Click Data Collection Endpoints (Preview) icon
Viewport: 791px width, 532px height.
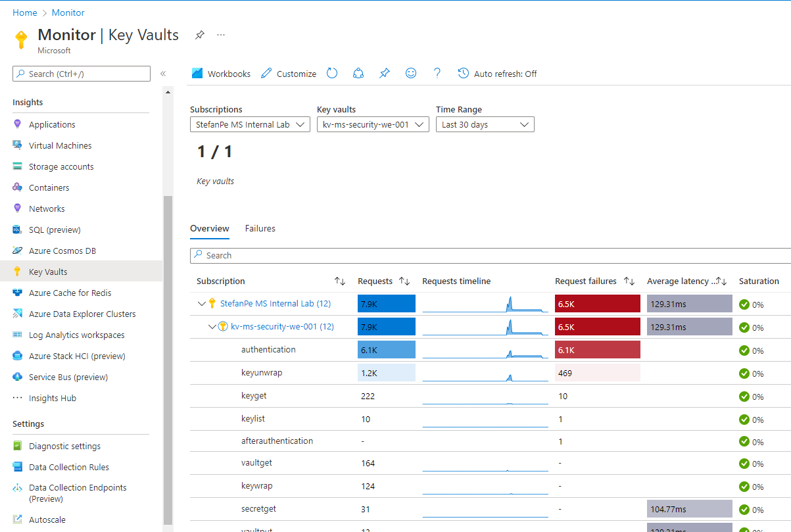click(18, 488)
